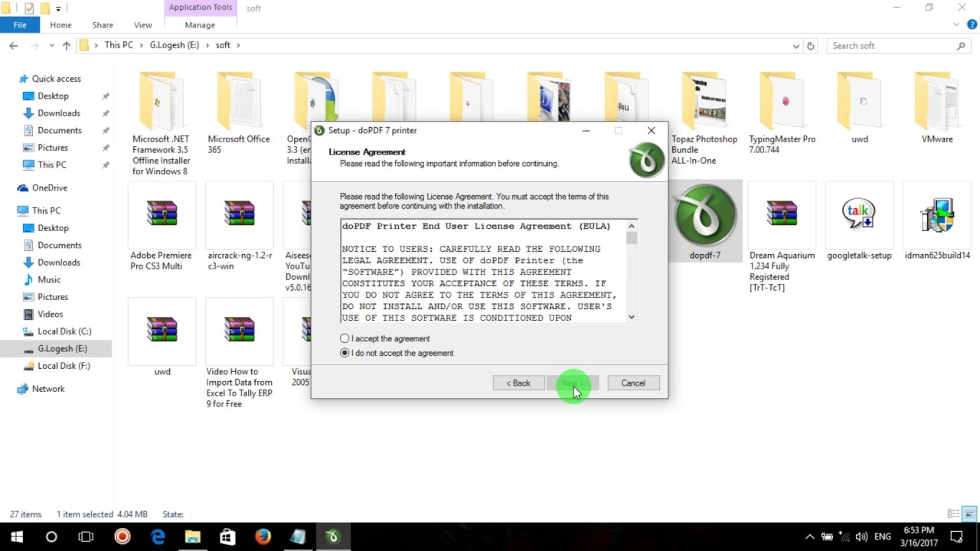This screenshot has width=980, height=551.
Task: Open Task View on the taskbar
Action: click(87, 536)
